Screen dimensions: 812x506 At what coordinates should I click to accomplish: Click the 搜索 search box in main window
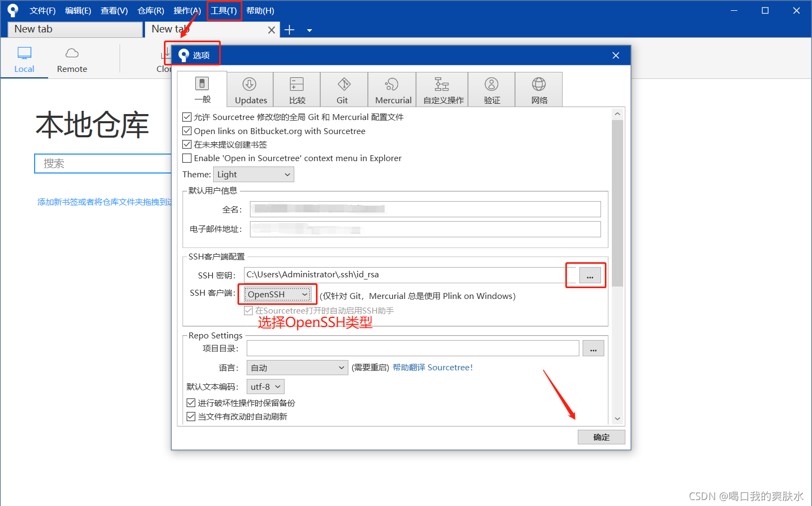point(103,163)
